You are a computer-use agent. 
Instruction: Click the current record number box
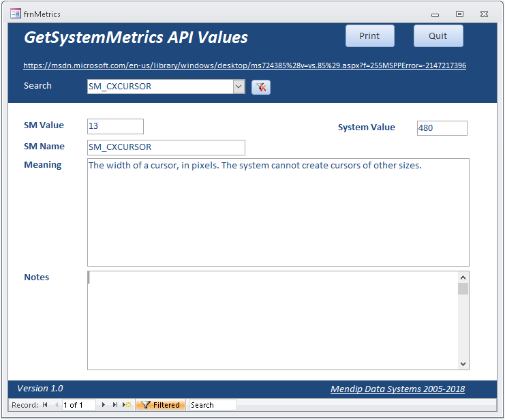click(78, 405)
